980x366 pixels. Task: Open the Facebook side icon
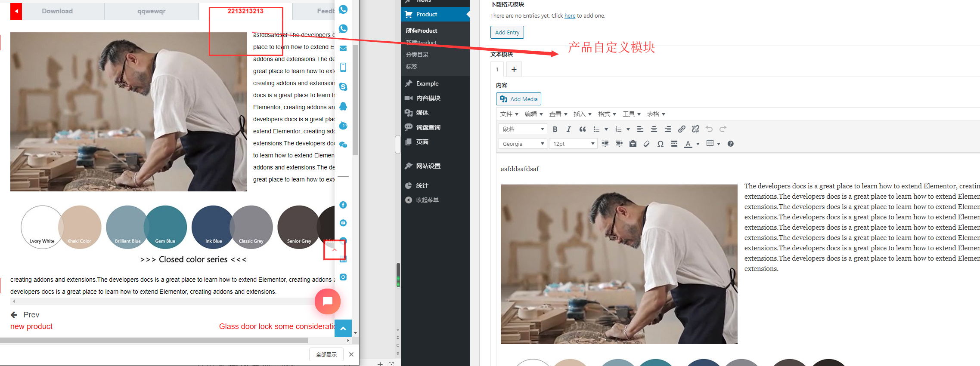(x=343, y=205)
